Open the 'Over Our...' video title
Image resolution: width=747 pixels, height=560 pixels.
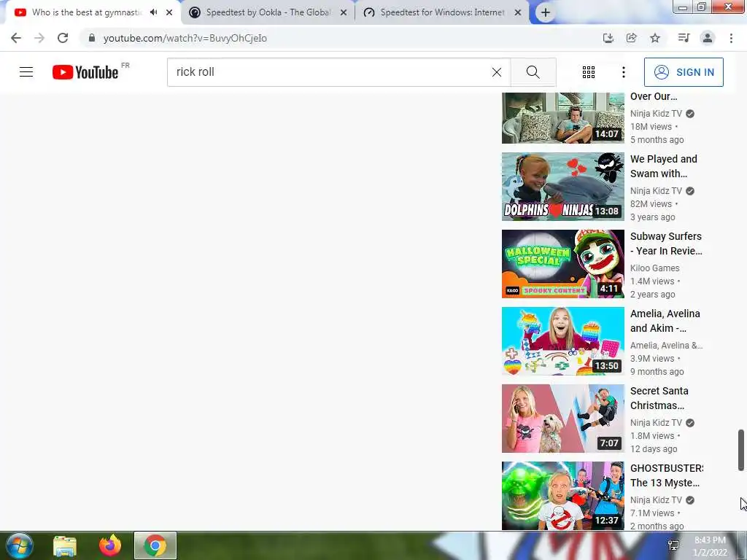pos(654,96)
